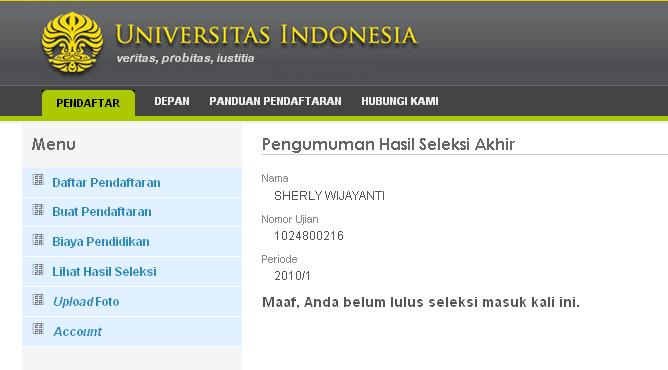Click the Nama field label
The width and height of the screenshot is (668, 370).
(275, 178)
